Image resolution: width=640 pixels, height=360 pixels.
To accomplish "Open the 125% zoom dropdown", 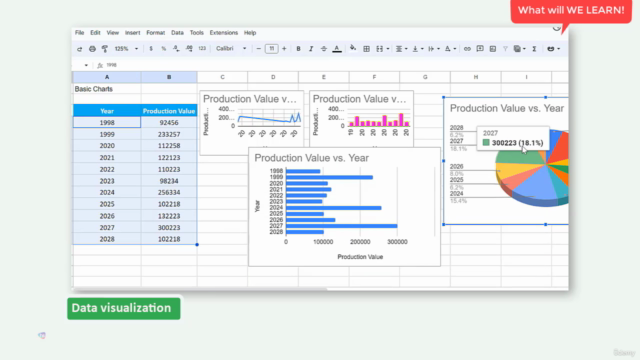I will pyautogui.click(x=126, y=49).
